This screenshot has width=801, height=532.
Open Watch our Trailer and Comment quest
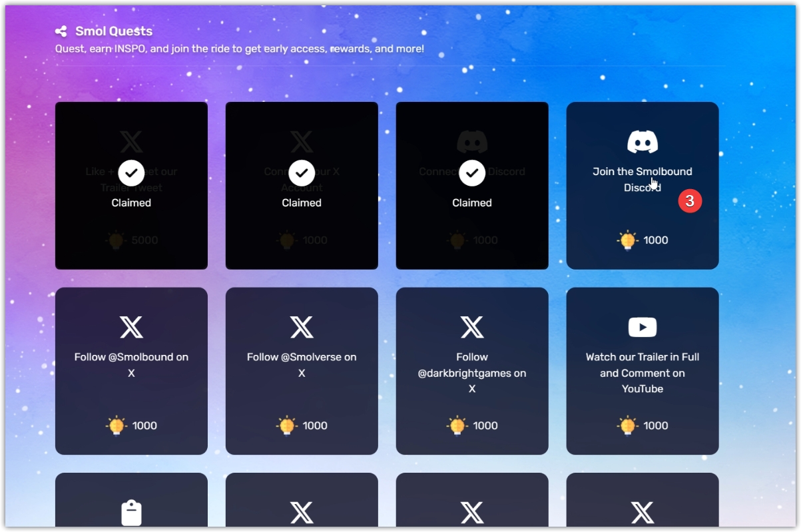point(643,371)
